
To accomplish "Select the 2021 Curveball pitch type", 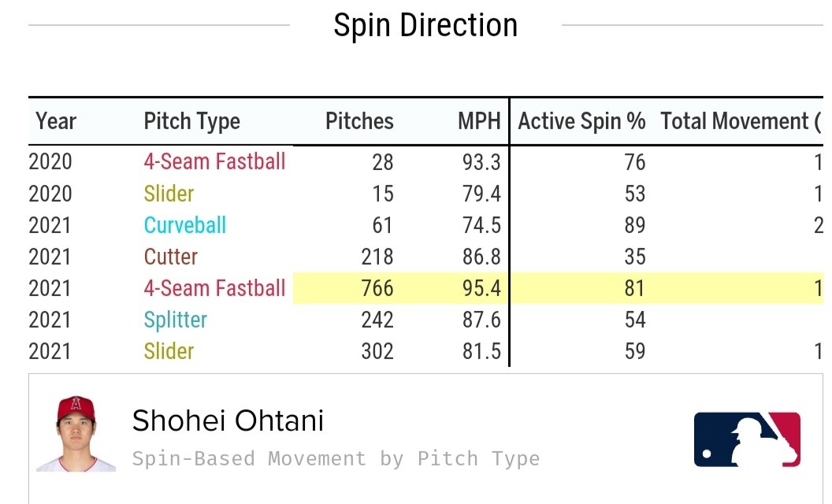I will tap(184, 225).
